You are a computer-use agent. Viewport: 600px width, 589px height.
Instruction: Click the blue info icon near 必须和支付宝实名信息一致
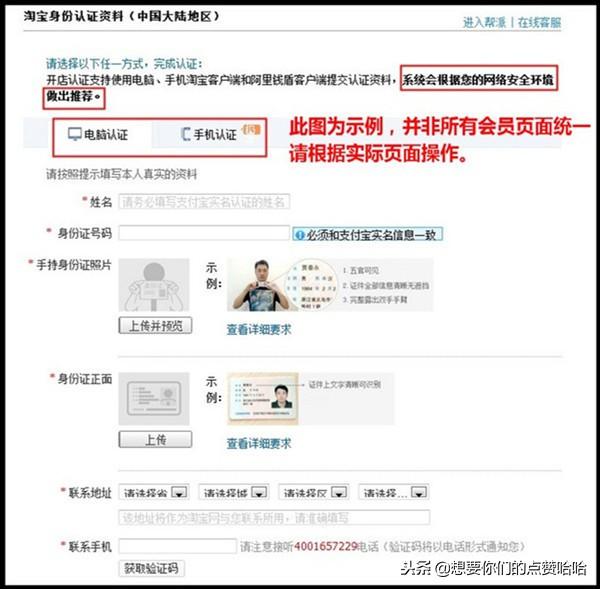[x=300, y=235]
